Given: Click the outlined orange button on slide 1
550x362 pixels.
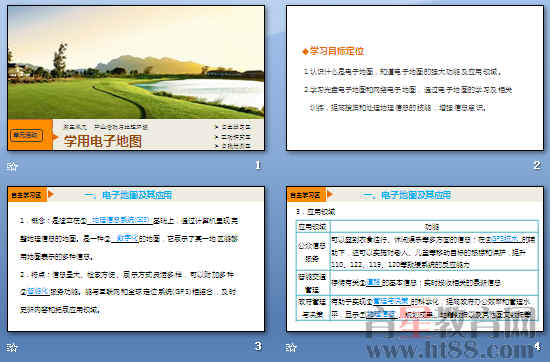Looking at the screenshot, I should (x=27, y=135).
